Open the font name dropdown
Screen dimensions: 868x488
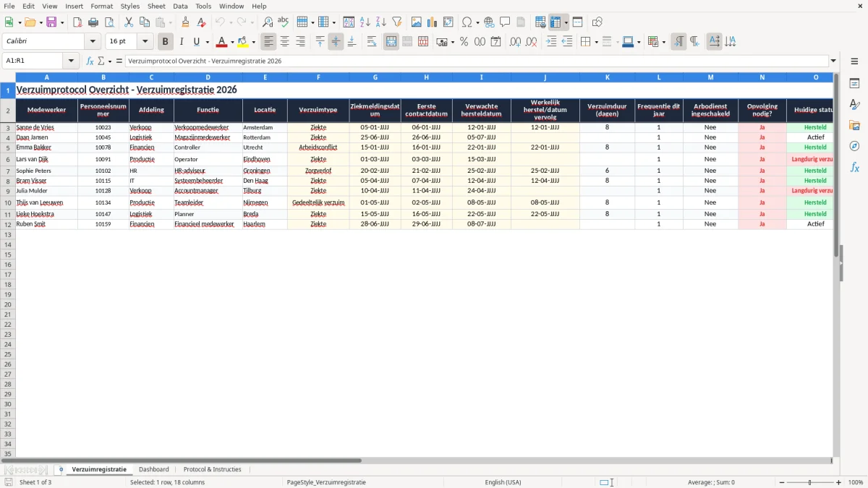coord(93,42)
